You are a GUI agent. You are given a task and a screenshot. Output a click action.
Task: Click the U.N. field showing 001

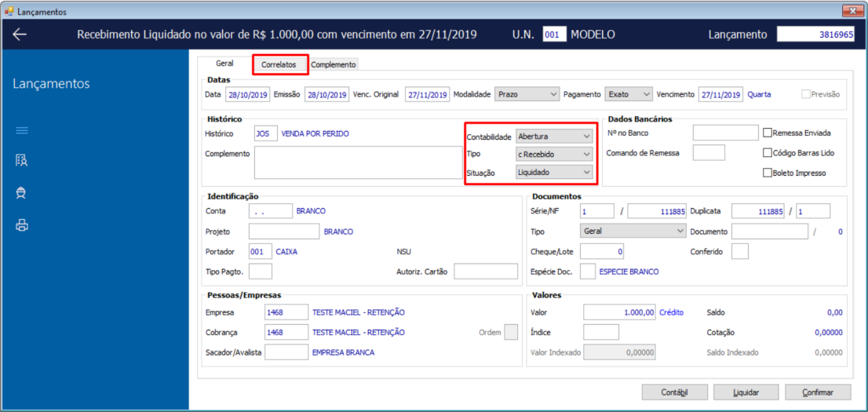tap(555, 35)
